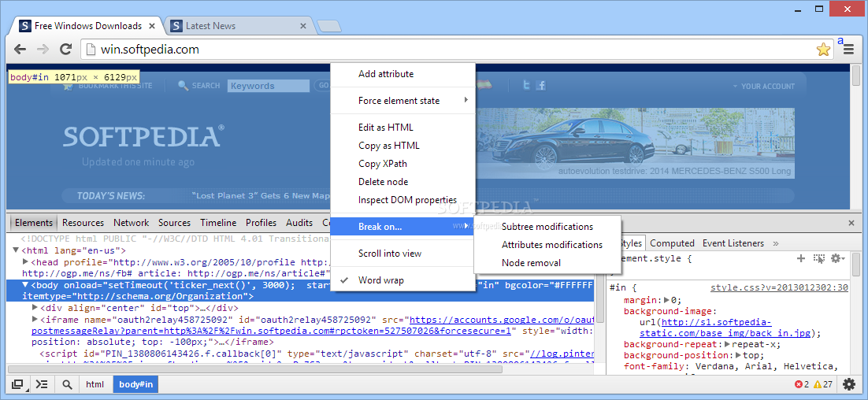868x400 pixels.
Task: Open the Event Listeners tab
Action: tap(733, 243)
